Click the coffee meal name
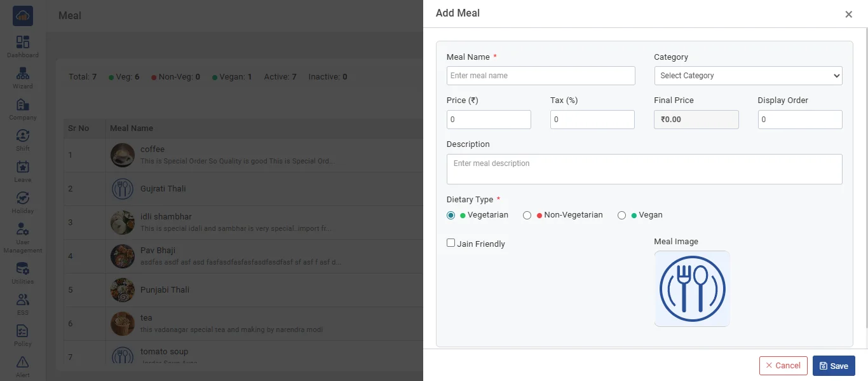868x381 pixels. click(153, 149)
